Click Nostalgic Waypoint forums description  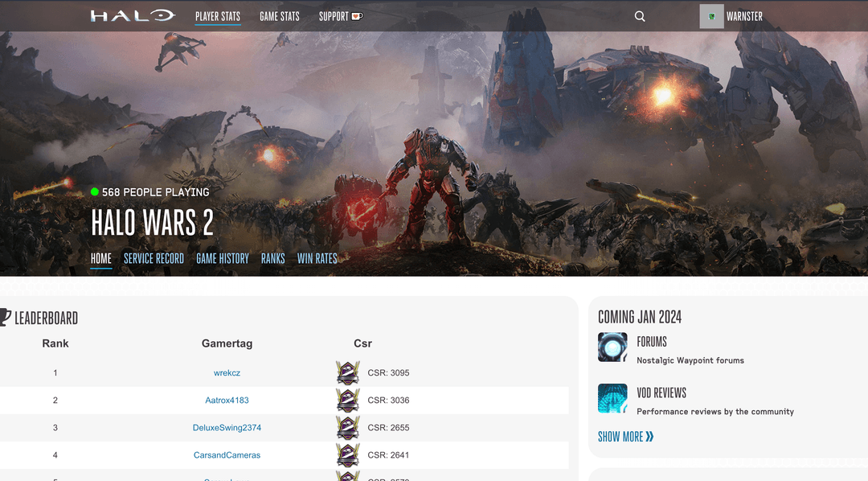click(x=690, y=360)
